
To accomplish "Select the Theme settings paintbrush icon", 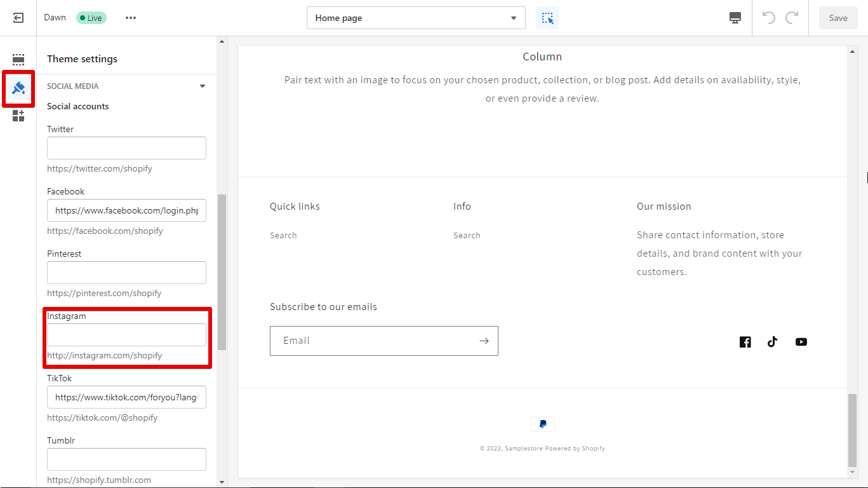I will pos(18,89).
